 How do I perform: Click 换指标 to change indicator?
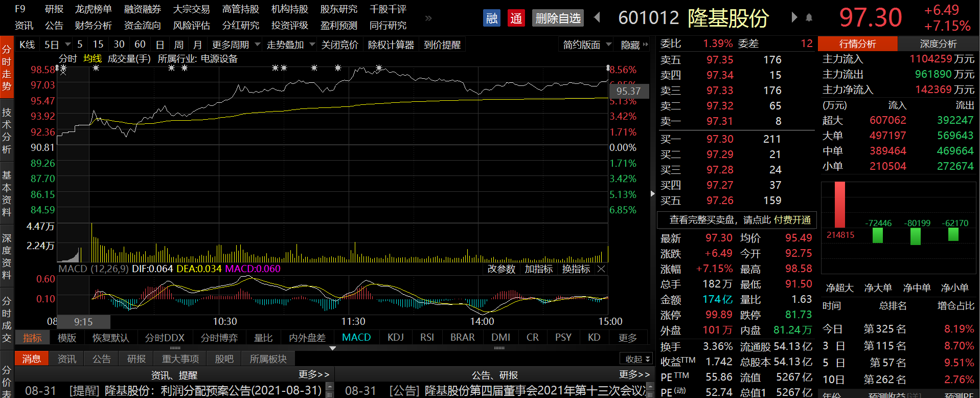576,269
